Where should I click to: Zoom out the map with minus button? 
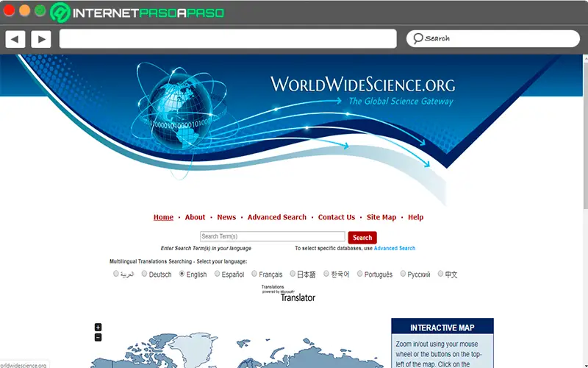(x=98, y=337)
